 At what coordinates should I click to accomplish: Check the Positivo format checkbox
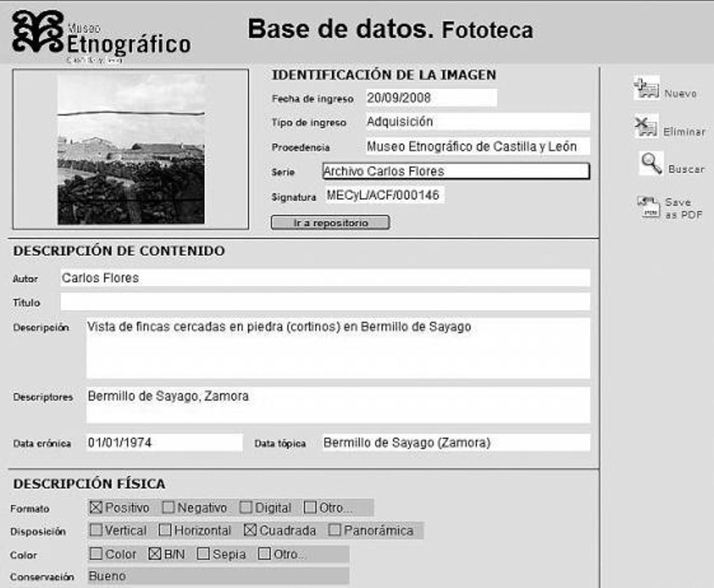(96, 508)
